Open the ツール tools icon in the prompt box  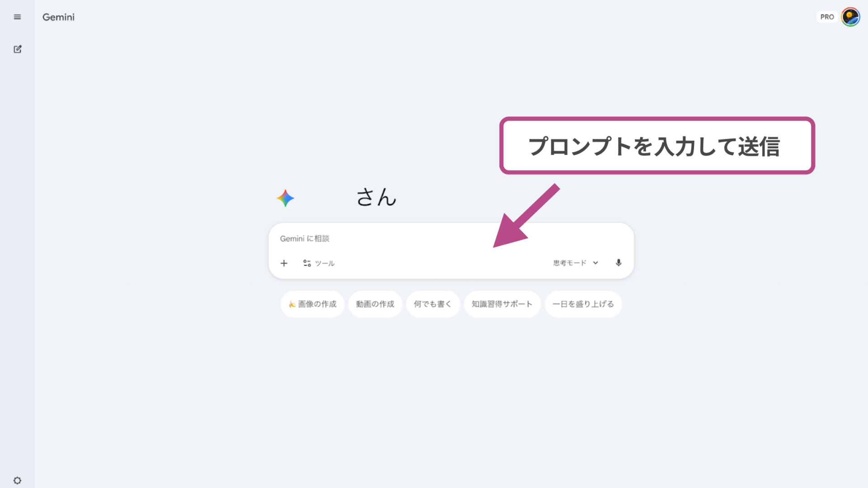(x=307, y=263)
